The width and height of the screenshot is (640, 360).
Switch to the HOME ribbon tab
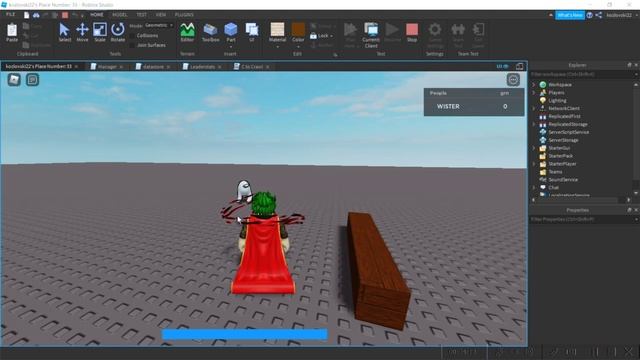97,15
